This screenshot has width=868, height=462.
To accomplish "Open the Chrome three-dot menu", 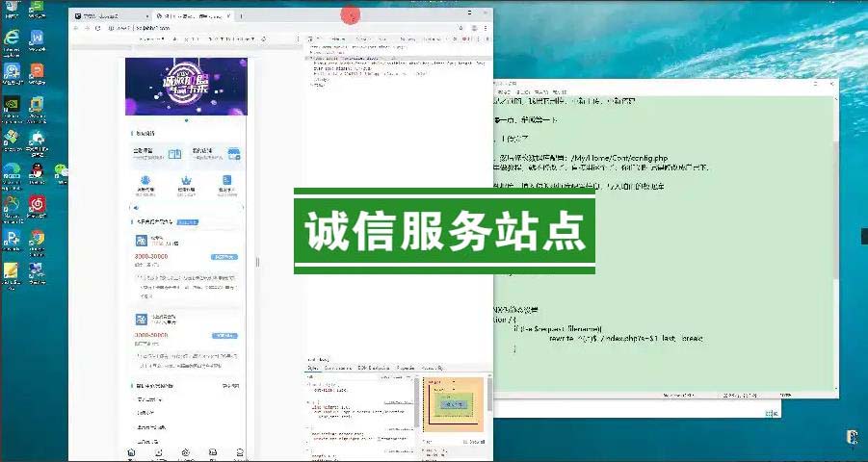I will (x=484, y=28).
